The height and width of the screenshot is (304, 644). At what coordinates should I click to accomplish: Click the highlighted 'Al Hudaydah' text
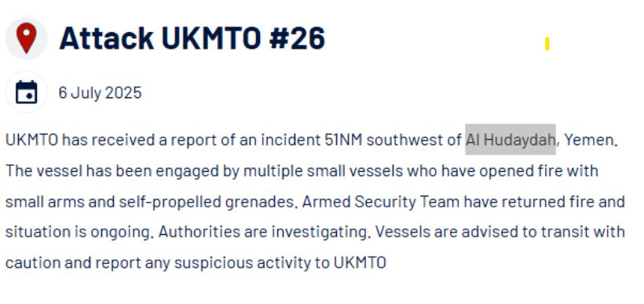click(510, 140)
